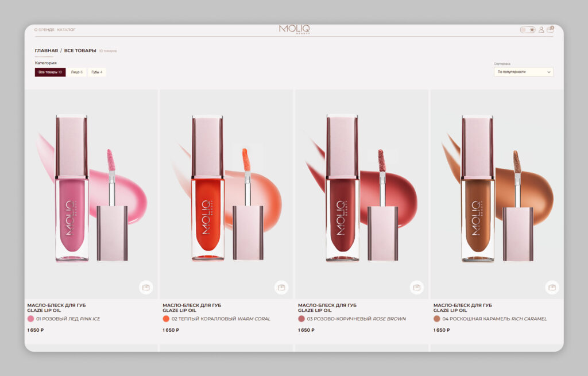Click the '1 650 ₽' price under Rose Brown
The height and width of the screenshot is (376, 588).
click(x=307, y=330)
